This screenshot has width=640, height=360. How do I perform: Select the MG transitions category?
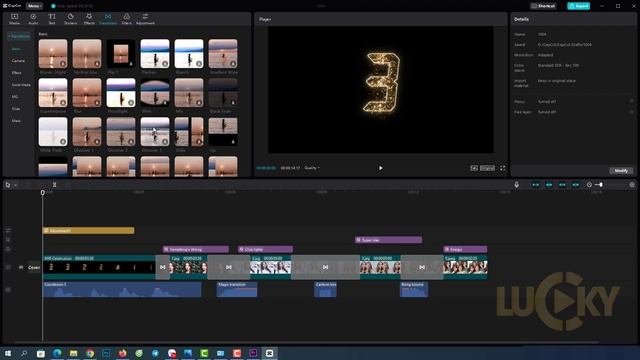(15, 97)
